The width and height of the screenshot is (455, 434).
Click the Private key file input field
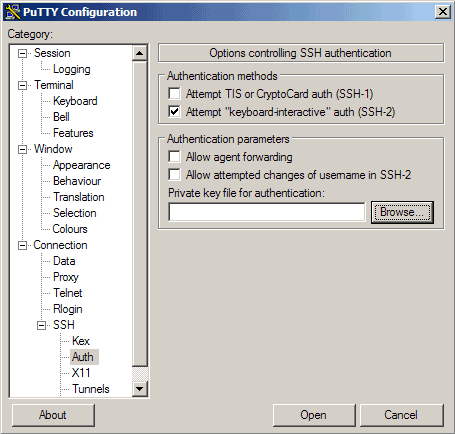point(267,212)
